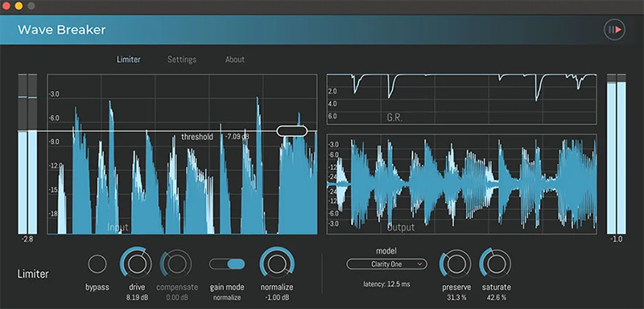644x309 pixels.
Task: Click the normalize value -1.00 dB
Action: point(277,298)
